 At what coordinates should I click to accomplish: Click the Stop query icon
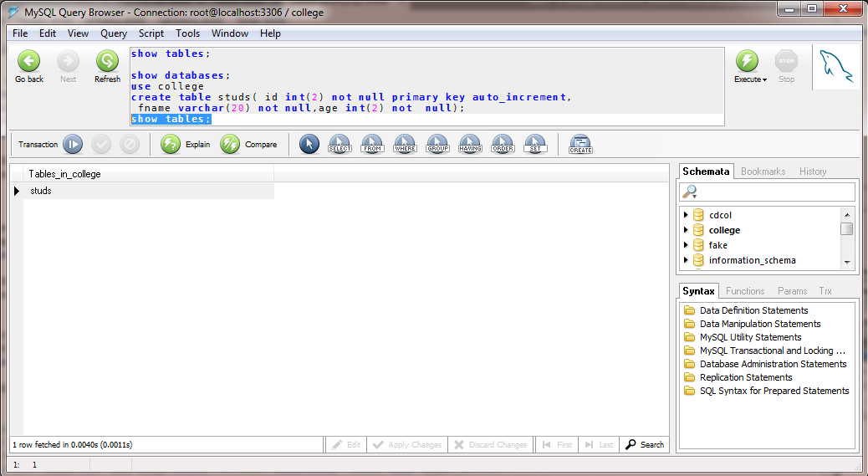(x=786, y=61)
